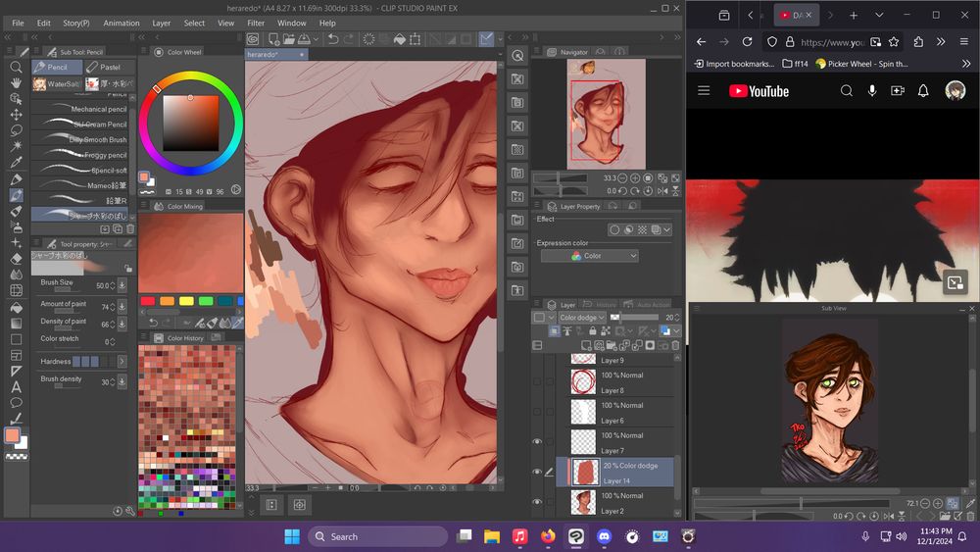Select the Lasso selection tool
This screenshot has width=980, height=552.
click(x=17, y=130)
